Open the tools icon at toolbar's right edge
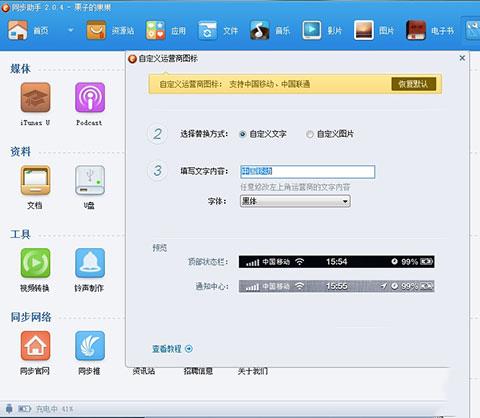The image size is (480, 418). [473, 30]
